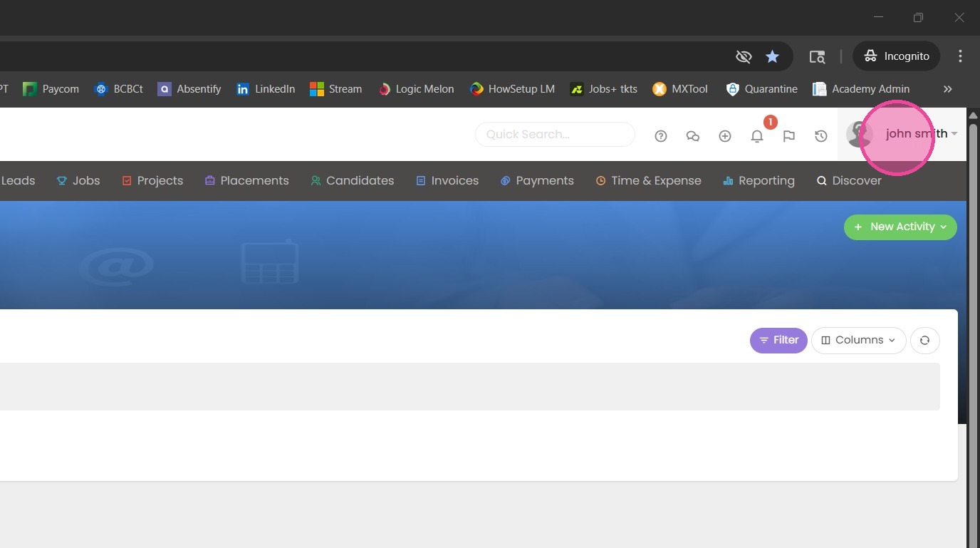Click the flag icon in header

click(789, 136)
